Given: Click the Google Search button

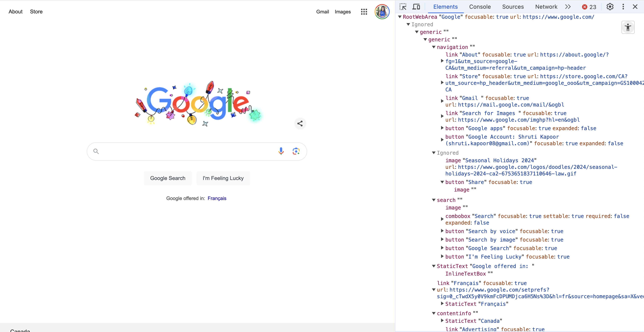Looking at the screenshot, I should [168, 178].
